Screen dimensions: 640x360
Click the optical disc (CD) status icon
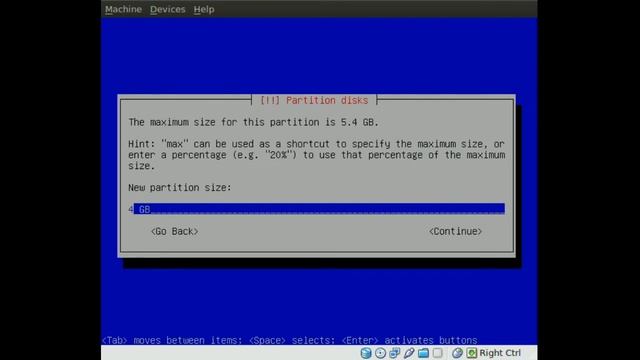(x=380, y=353)
